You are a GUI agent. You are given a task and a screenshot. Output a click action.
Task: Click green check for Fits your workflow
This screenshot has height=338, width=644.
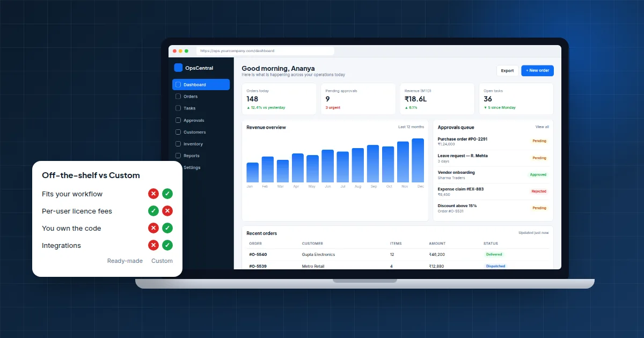click(x=167, y=194)
